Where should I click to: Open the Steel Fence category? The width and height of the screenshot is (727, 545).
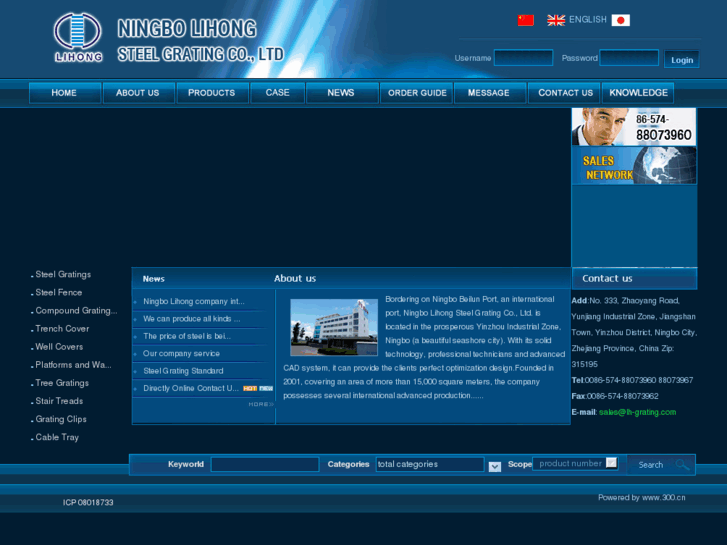click(x=59, y=293)
